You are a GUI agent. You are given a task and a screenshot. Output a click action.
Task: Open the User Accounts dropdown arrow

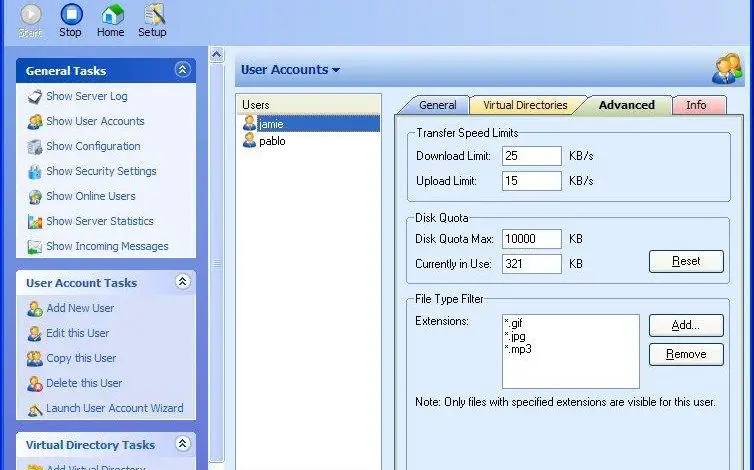click(336, 70)
